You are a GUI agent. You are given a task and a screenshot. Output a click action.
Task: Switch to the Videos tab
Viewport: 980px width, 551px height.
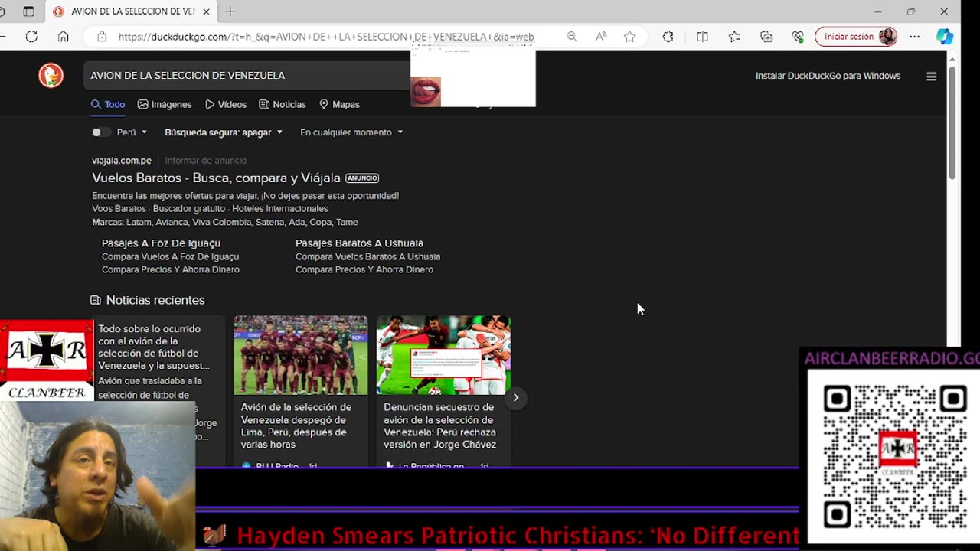226,104
